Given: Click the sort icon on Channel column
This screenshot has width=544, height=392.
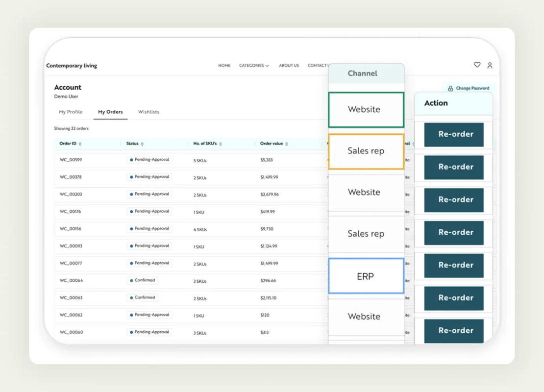Looking at the screenshot, I should point(415,143).
